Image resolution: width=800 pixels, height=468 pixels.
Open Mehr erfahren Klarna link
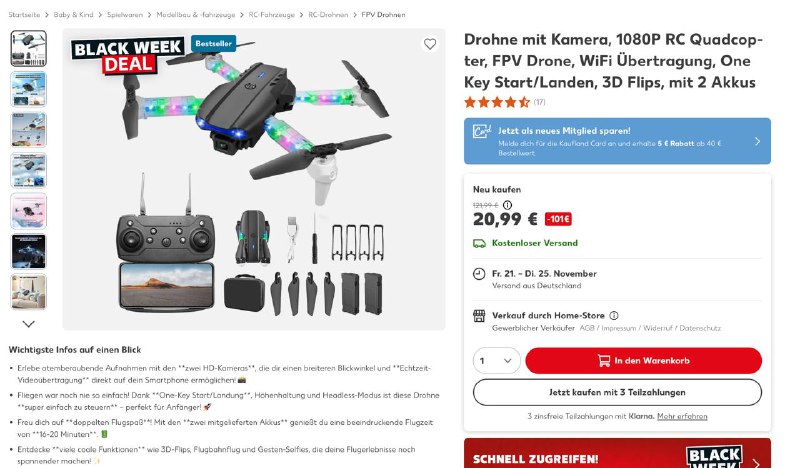tap(682, 416)
